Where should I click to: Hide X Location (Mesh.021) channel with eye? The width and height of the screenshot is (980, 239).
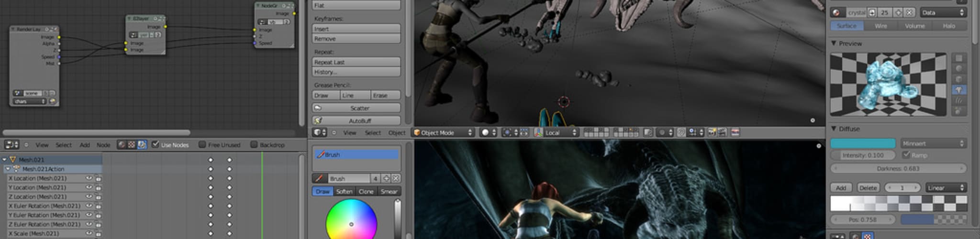pyautogui.click(x=89, y=178)
